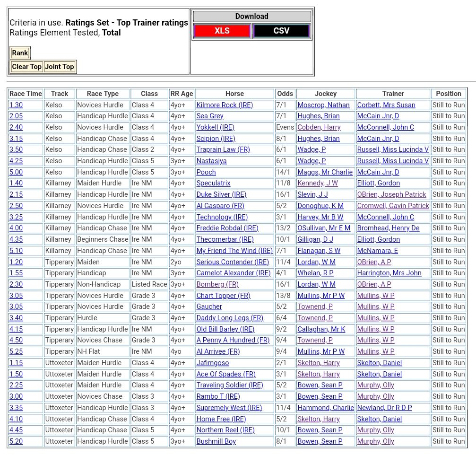The width and height of the screenshot is (476, 455).
Task: Open horse Kilmore Rock (IRE)
Action: [225, 105]
